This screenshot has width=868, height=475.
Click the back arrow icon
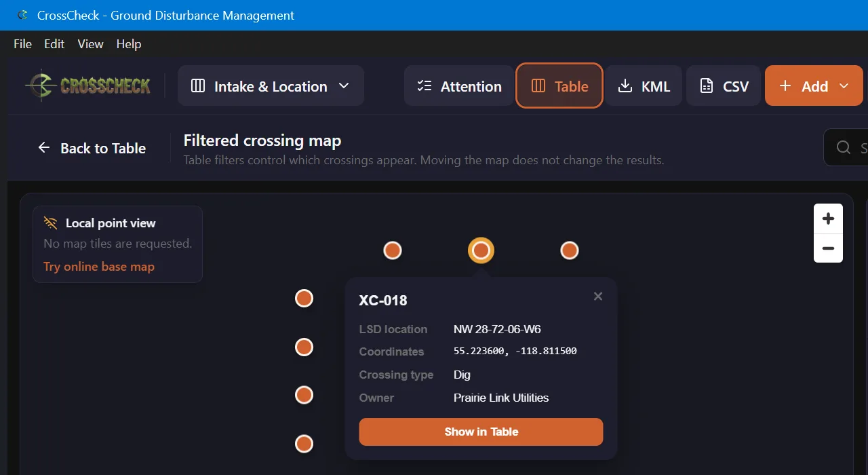[x=44, y=147]
